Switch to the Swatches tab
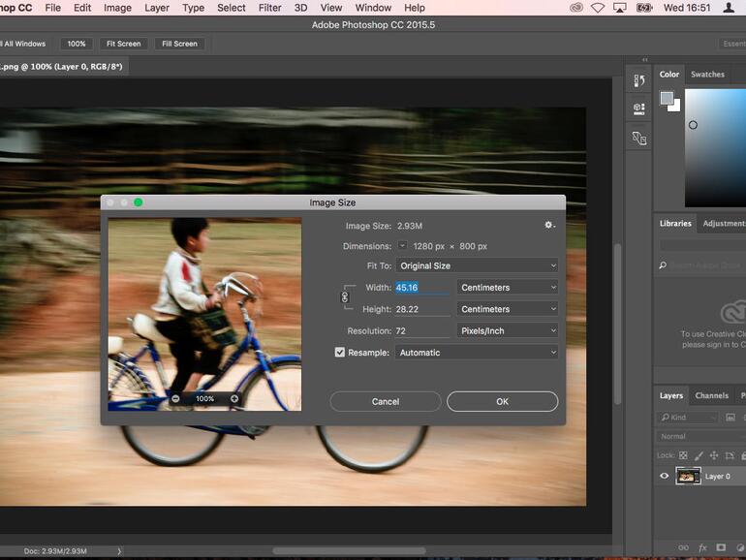The image size is (746, 560). pyautogui.click(x=707, y=75)
